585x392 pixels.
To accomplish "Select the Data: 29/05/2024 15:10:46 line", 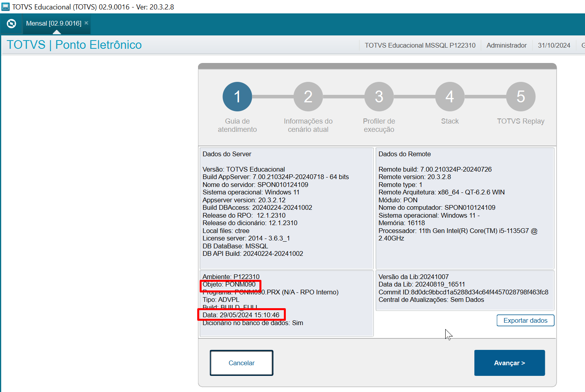I will [241, 315].
